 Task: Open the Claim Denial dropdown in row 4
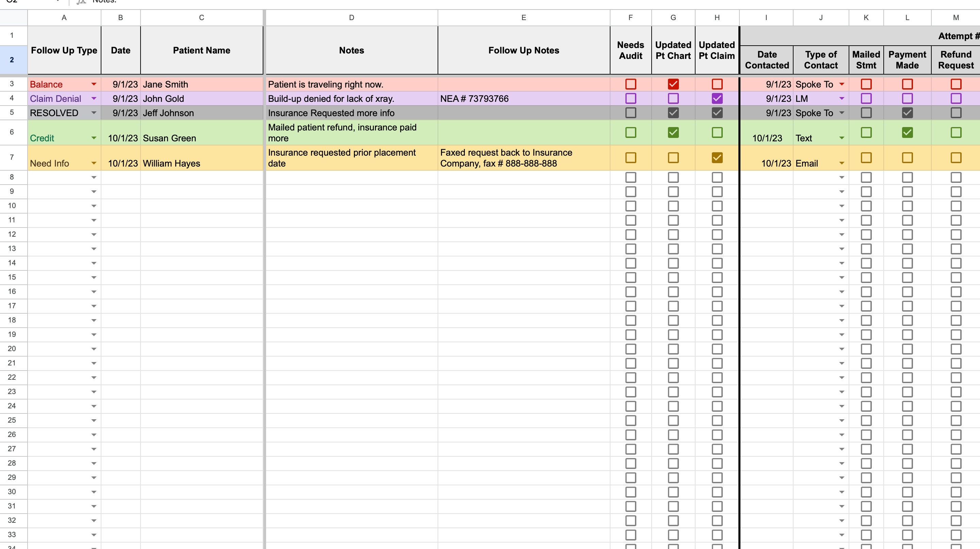[x=94, y=99]
